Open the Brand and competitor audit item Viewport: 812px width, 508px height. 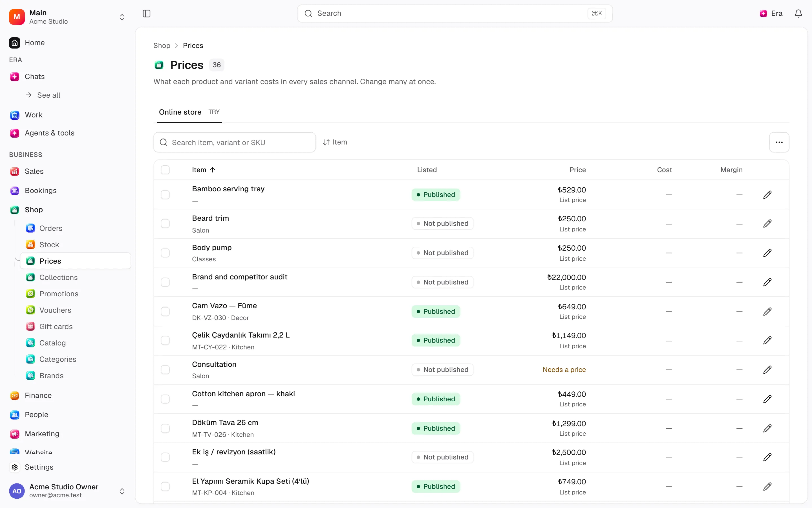click(240, 277)
